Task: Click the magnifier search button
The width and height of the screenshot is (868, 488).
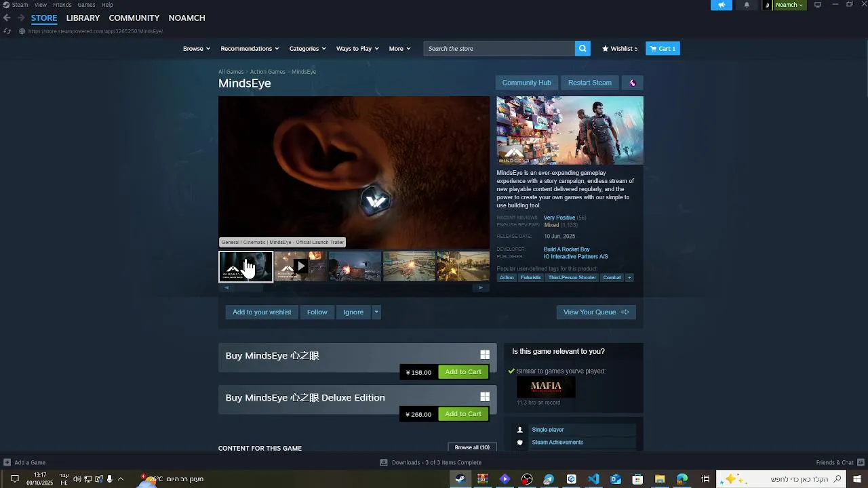Action: (x=582, y=49)
